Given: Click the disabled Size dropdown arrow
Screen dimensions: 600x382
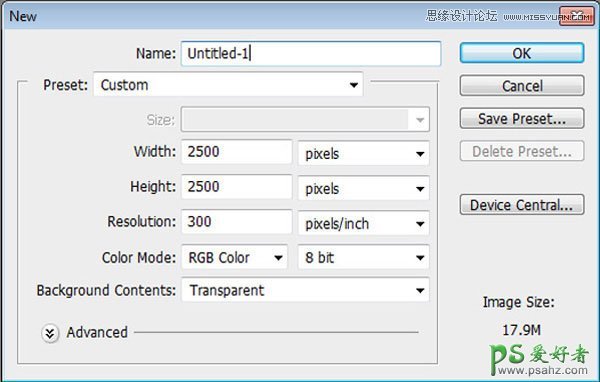Looking at the screenshot, I should point(420,120).
